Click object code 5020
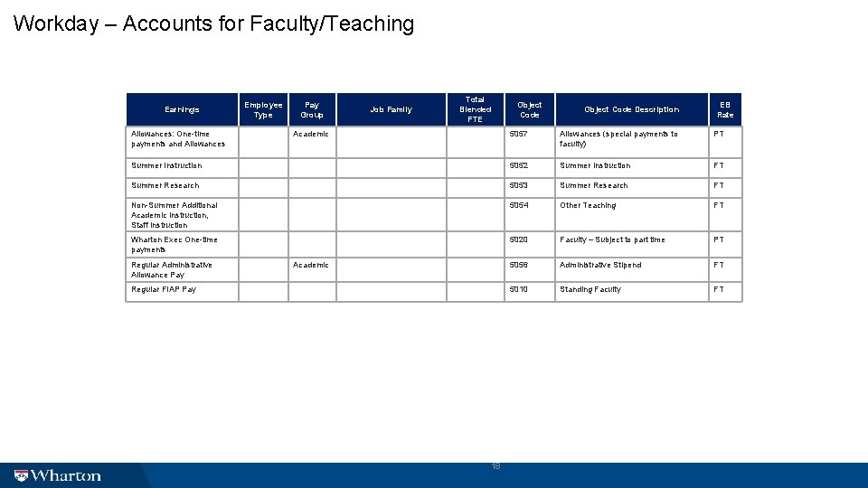 pyautogui.click(x=519, y=239)
